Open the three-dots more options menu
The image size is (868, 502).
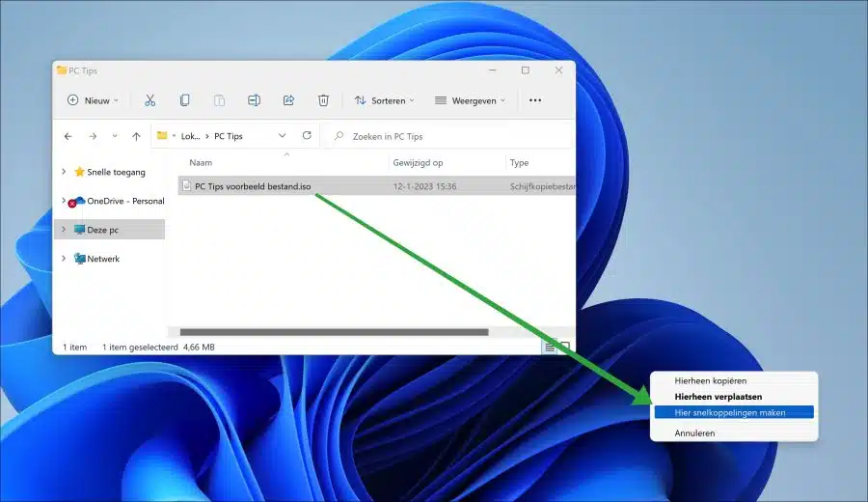point(535,100)
